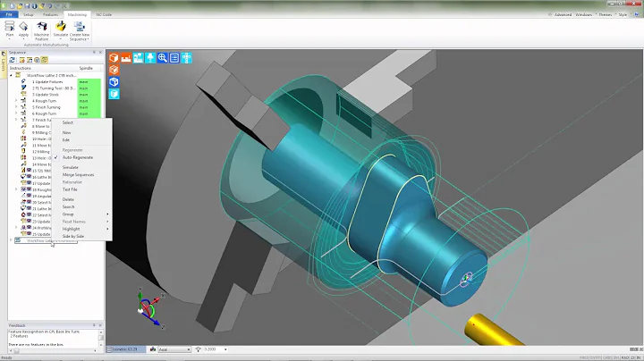This screenshot has height=361, width=644.
Task: Click the pan/move arrows icon in viewport toolbar
Action: [186, 58]
